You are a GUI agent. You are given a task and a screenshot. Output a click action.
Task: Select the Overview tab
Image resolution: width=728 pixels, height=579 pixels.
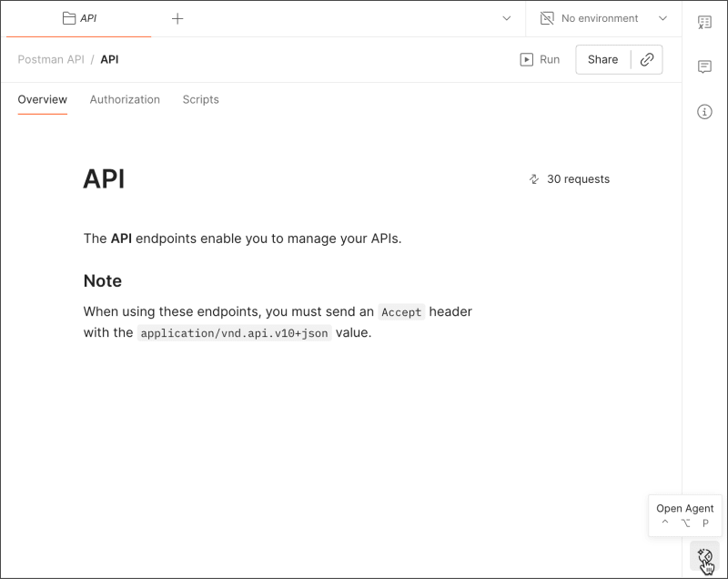pyautogui.click(x=42, y=100)
